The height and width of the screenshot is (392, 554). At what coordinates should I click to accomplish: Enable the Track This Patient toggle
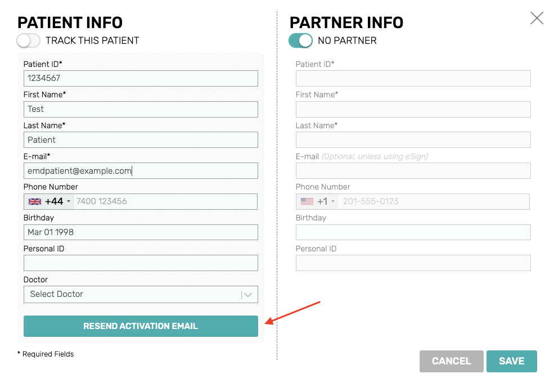[28, 40]
